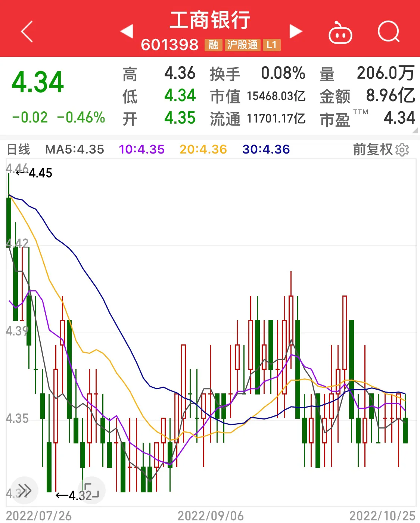The width and height of the screenshot is (420, 523).
Task: Tap the turnover rate 0.08%
Action: click(283, 73)
